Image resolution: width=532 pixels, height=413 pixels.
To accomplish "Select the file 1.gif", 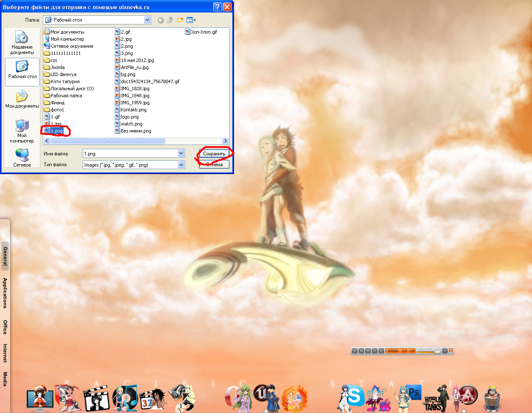I will (52, 117).
